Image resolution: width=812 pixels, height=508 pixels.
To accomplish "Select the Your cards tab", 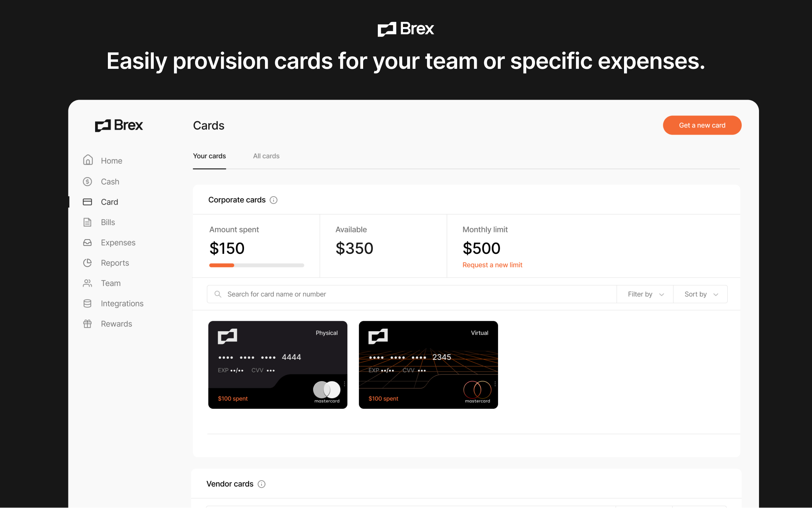I will pos(209,156).
